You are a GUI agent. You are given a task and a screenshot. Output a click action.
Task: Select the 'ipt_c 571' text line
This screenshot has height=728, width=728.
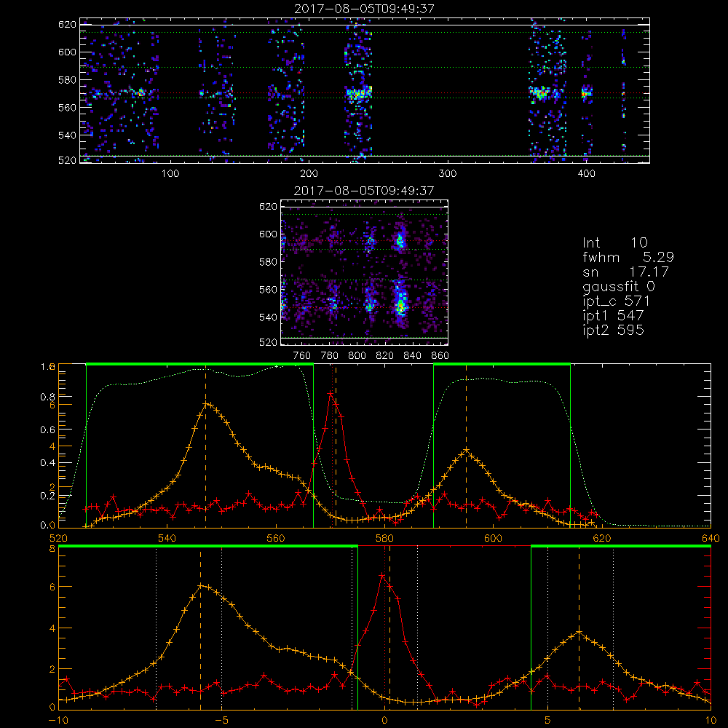point(616,301)
